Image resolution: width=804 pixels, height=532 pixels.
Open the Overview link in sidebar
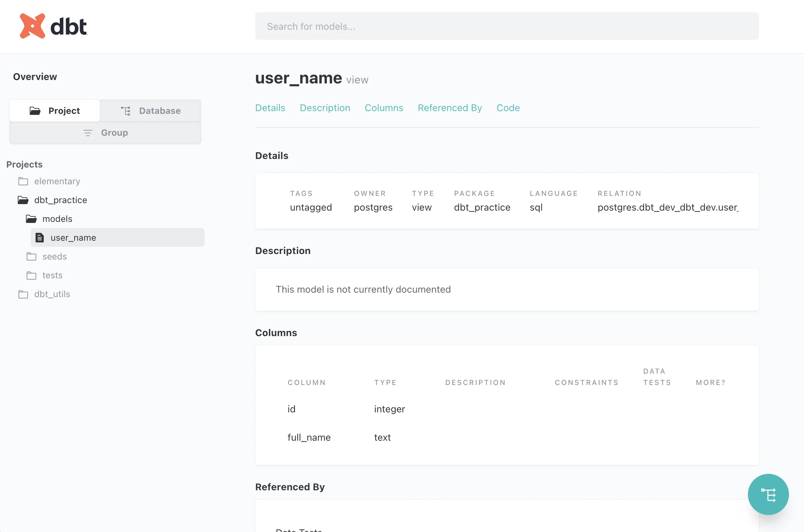point(35,77)
